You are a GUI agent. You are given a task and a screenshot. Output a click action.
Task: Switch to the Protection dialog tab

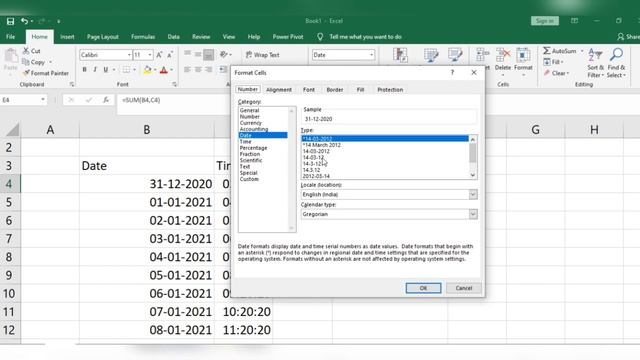(390, 89)
